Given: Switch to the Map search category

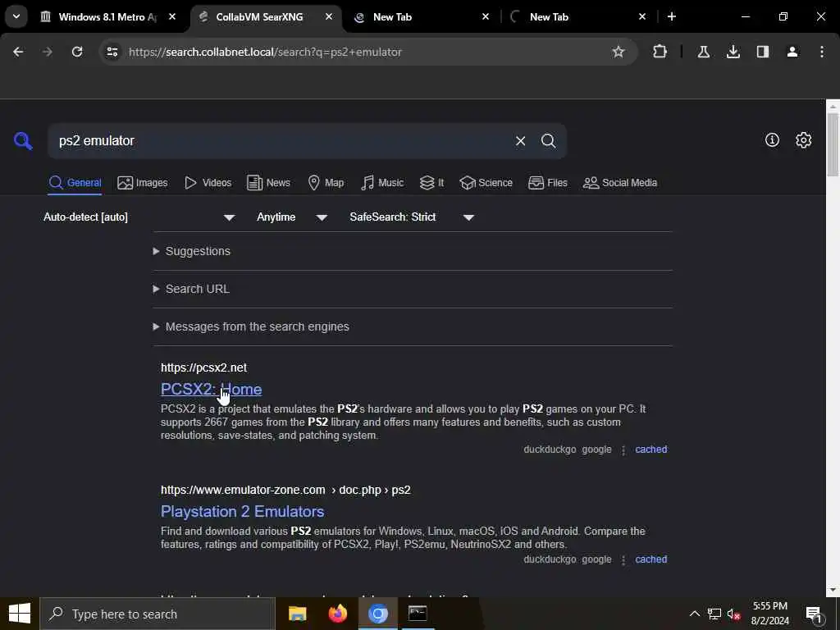Looking at the screenshot, I should click(326, 183).
